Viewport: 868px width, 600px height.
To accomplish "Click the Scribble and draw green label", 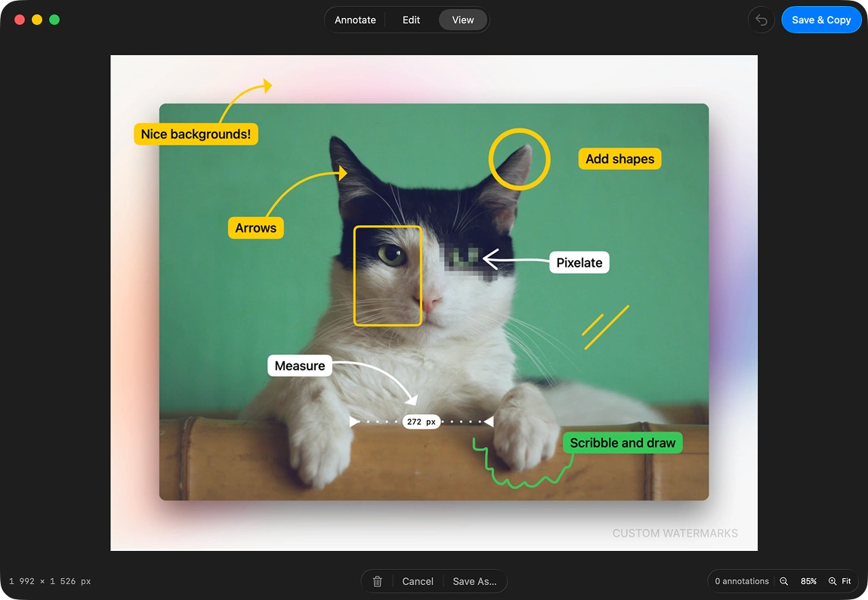I will pyautogui.click(x=622, y=443).
